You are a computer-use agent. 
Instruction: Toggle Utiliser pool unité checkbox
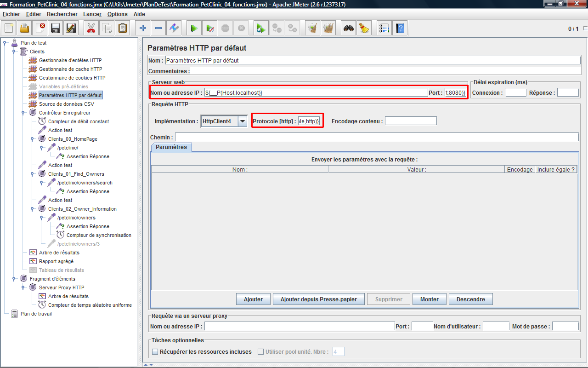(x=261, y=352)
